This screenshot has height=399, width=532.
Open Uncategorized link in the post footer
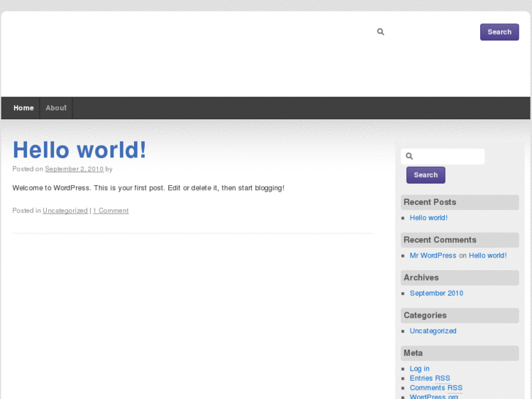(65, 211)
